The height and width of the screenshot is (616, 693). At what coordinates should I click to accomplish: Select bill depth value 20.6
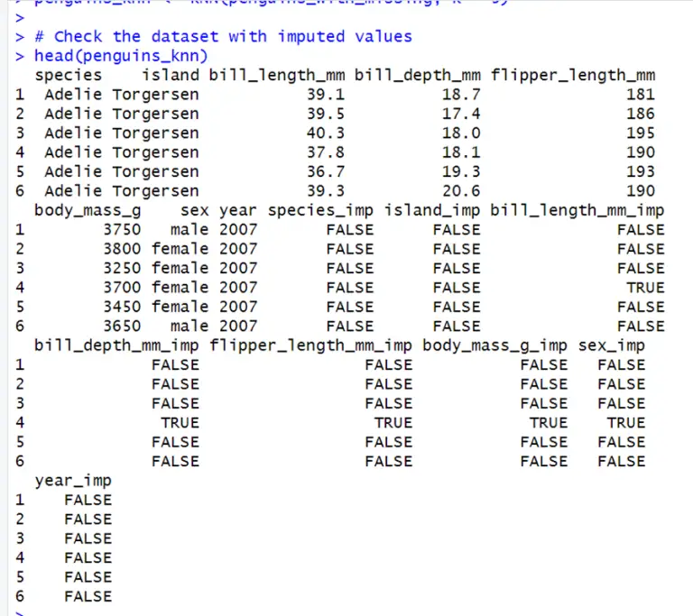click(461, 191)
